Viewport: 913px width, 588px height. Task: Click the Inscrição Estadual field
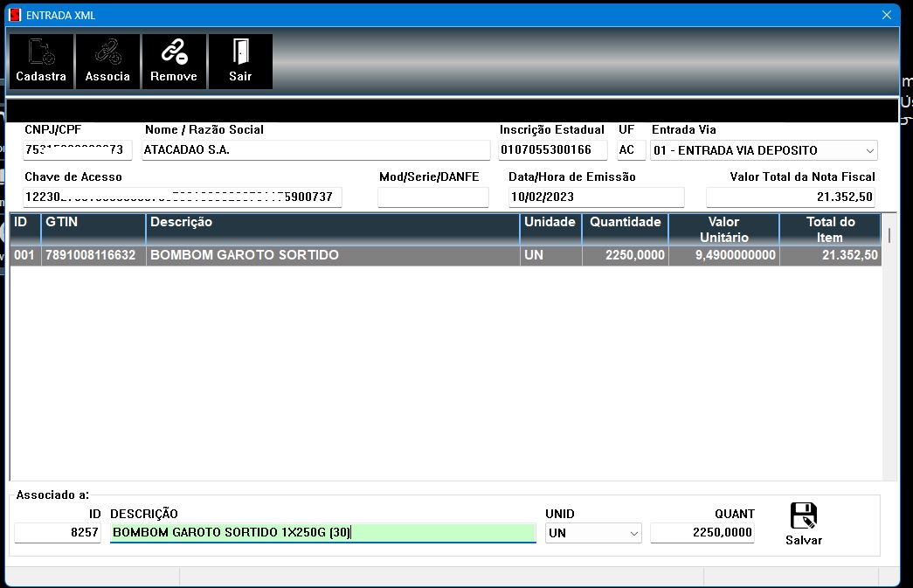click(552, 149)
